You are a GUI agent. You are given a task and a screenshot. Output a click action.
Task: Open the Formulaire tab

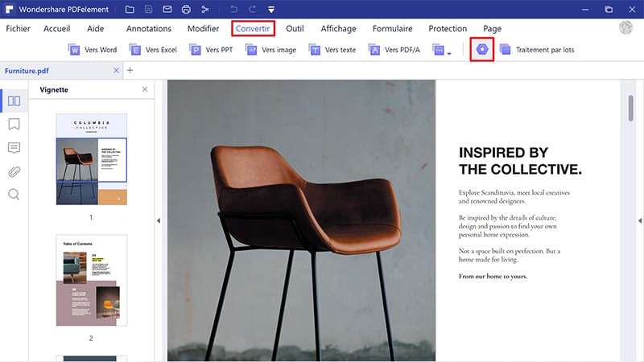point(392,28)
